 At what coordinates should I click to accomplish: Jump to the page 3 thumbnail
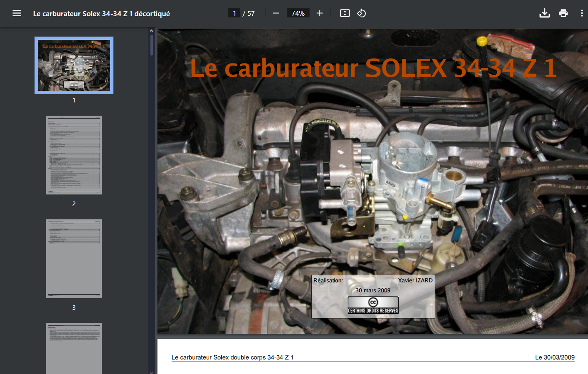(74, 259)
